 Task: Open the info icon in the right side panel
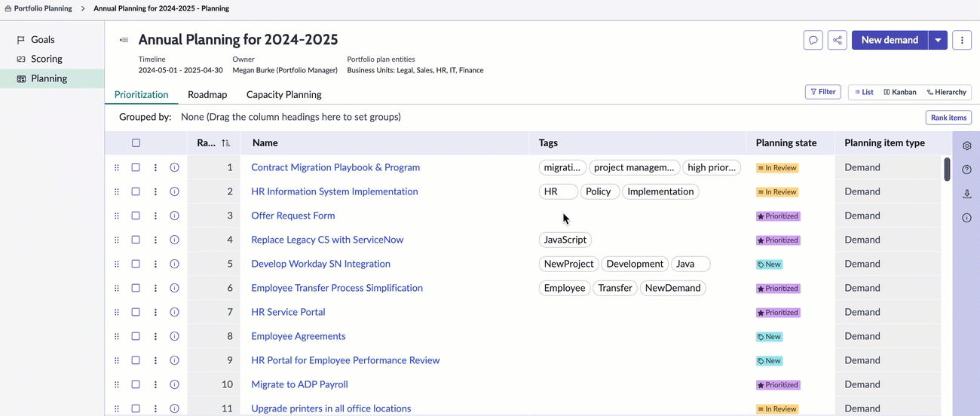[967, 218]
